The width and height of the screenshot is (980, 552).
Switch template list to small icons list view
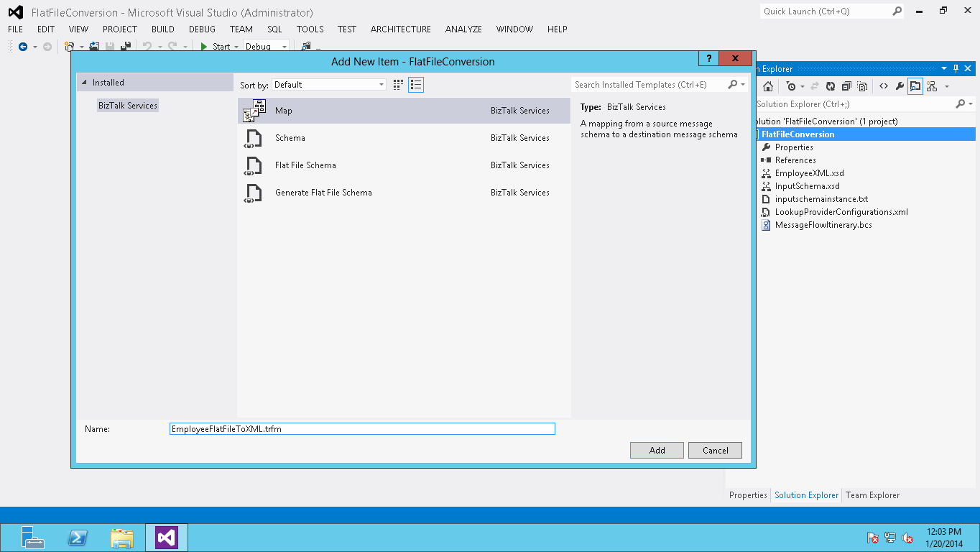(x=415, y=85)
